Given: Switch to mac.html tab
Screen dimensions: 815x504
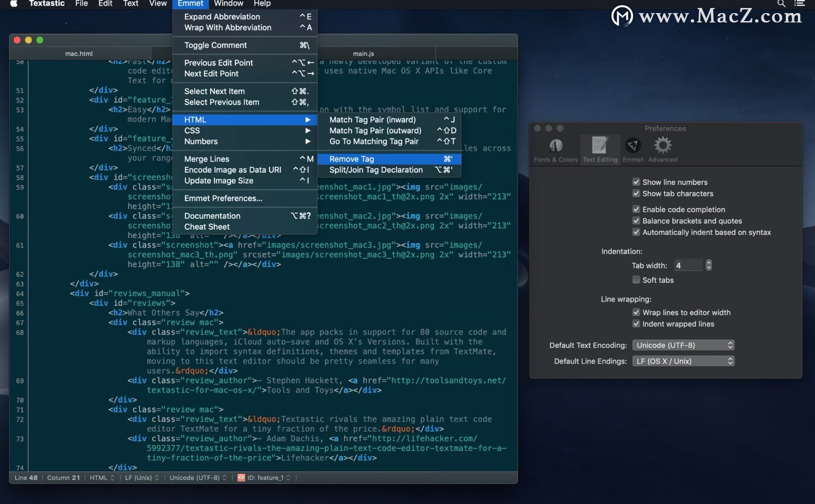Looking at the screenshot, I should tap(79, 54).
